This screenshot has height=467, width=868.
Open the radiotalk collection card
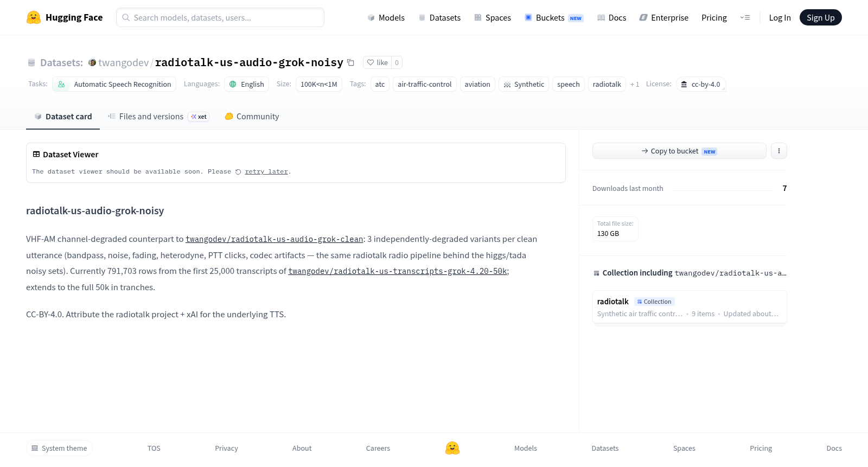[690, 307]
